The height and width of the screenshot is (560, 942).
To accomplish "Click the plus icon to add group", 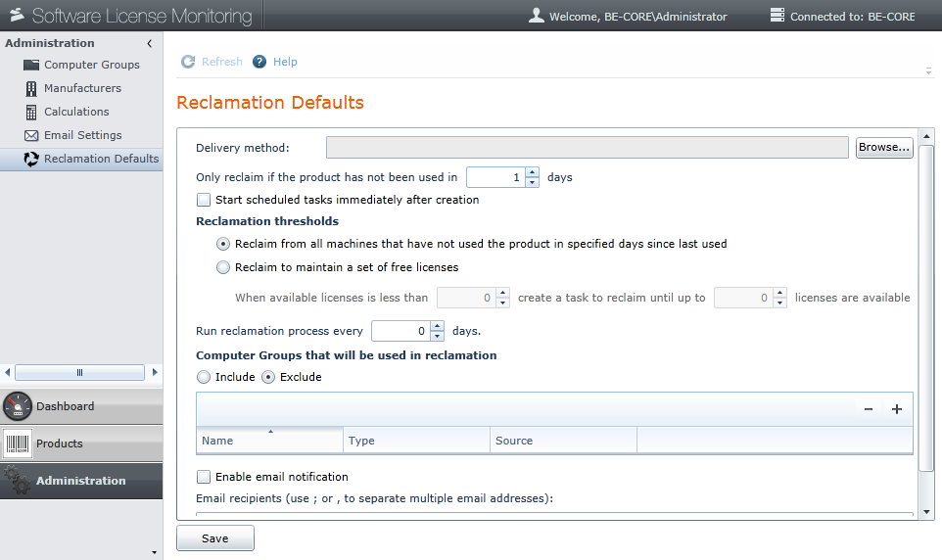I will [x=897, y=409].
